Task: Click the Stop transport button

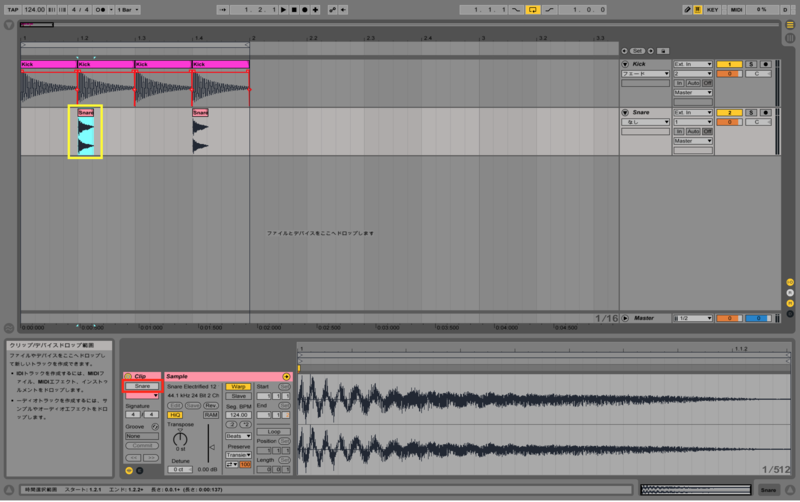Action: tap(294, 10)
